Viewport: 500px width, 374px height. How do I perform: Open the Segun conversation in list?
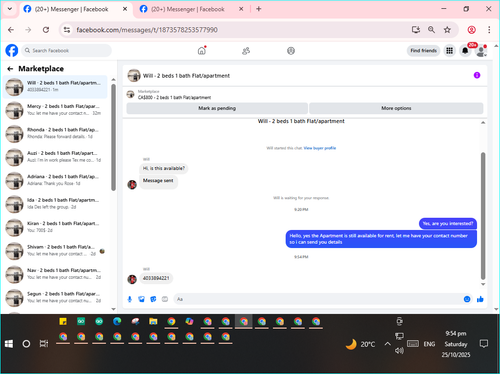[x=55, y=297]
